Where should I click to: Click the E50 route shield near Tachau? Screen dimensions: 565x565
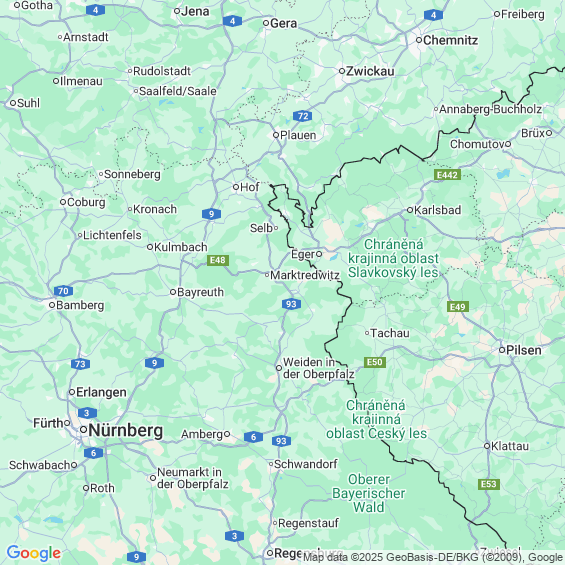(x=375, y=362)
